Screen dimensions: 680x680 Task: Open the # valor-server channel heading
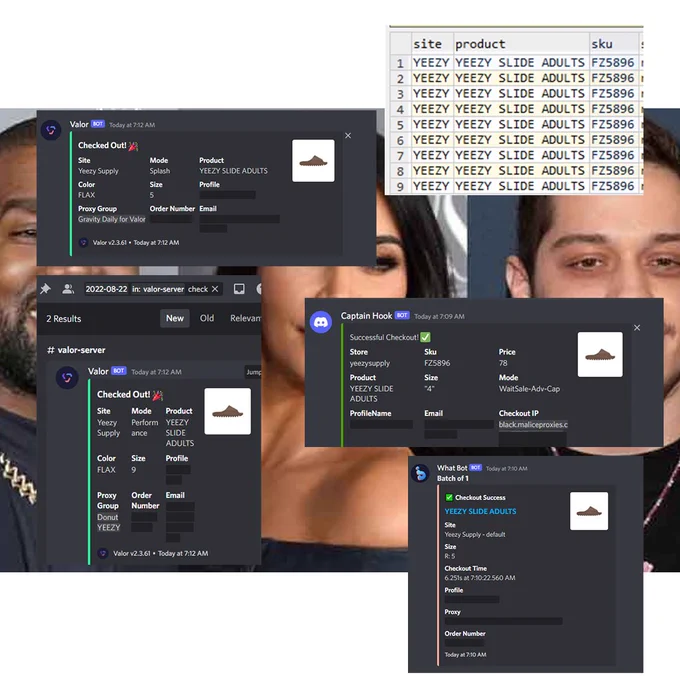(x=76, y=350)
